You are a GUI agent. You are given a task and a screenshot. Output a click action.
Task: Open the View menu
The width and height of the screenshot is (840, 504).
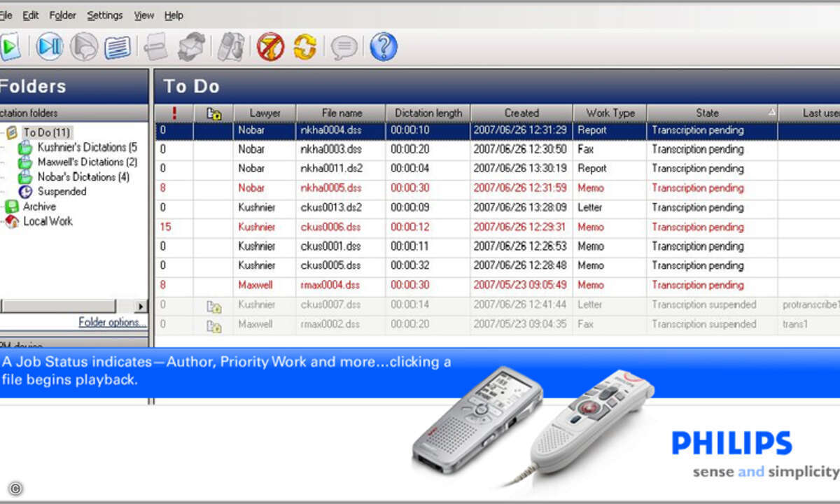[x=144, y=15]
